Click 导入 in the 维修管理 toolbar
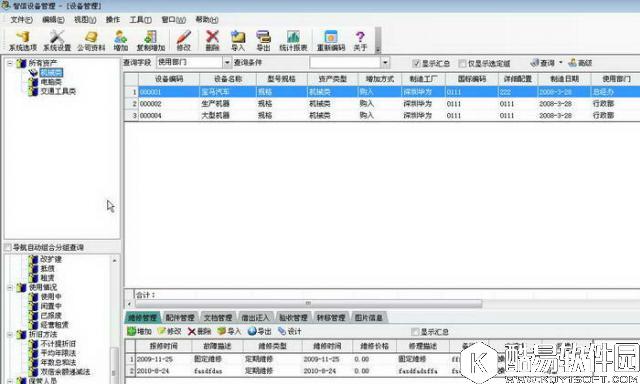This screenshot has width=640, height=384. pos(229,331)
